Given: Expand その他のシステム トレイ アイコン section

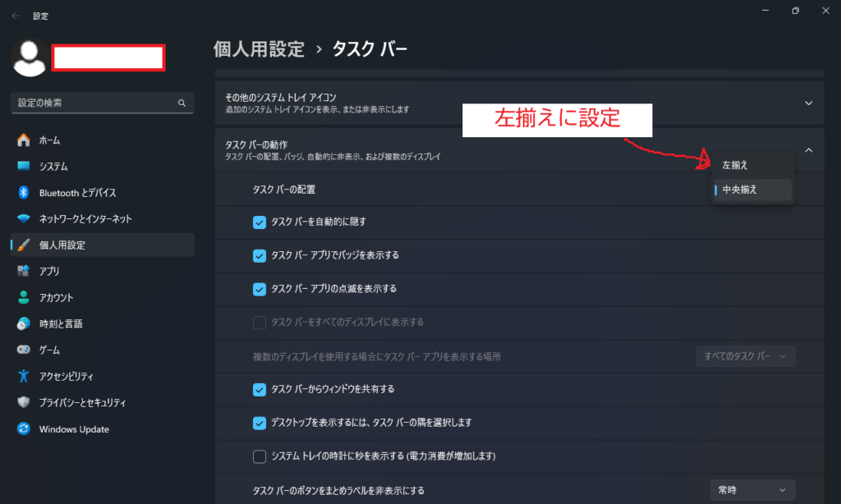Looking at the screenshot, I should click(x=808, y=103).
